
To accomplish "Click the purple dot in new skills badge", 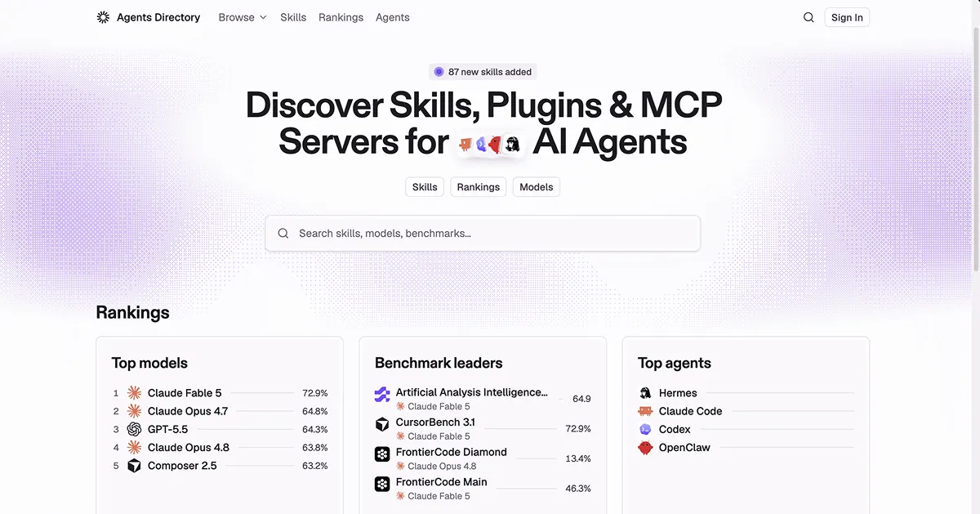I will point(439,72).
